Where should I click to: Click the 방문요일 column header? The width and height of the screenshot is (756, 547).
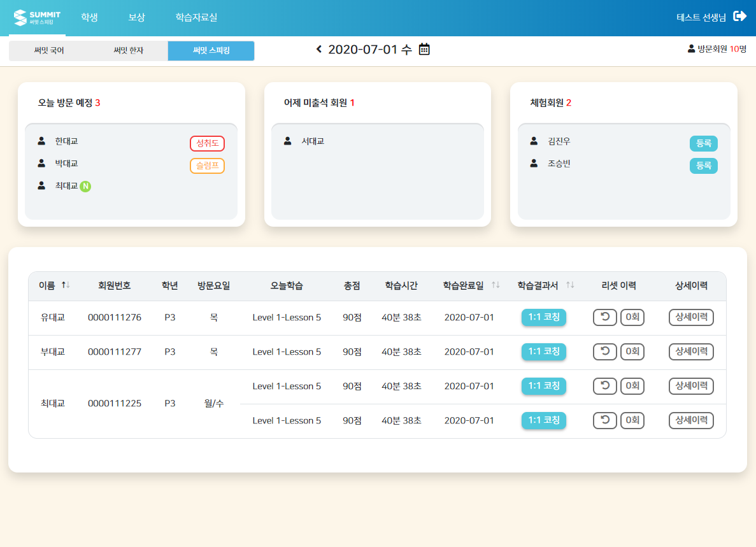point(213,285)
